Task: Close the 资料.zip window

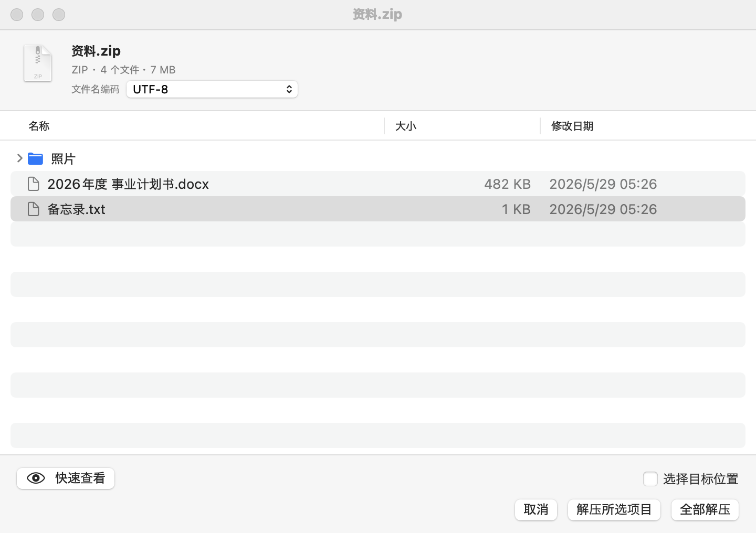Action: click(17, 15)
